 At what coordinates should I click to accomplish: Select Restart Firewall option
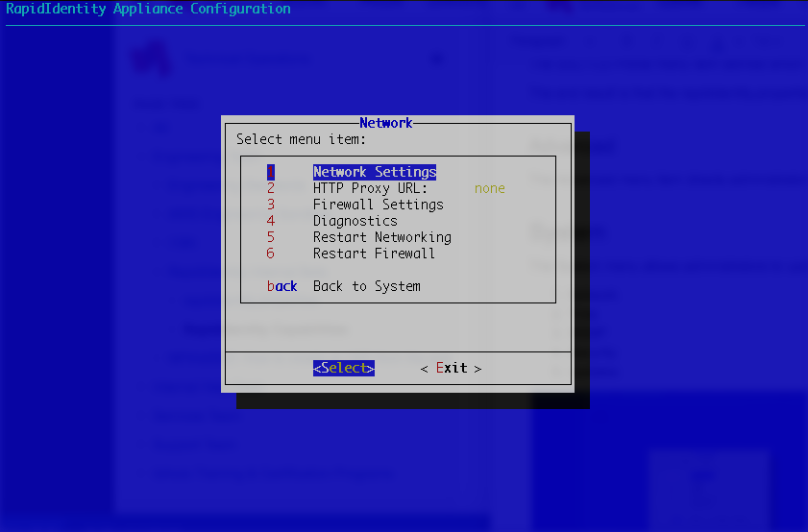[x=374, y=254]
